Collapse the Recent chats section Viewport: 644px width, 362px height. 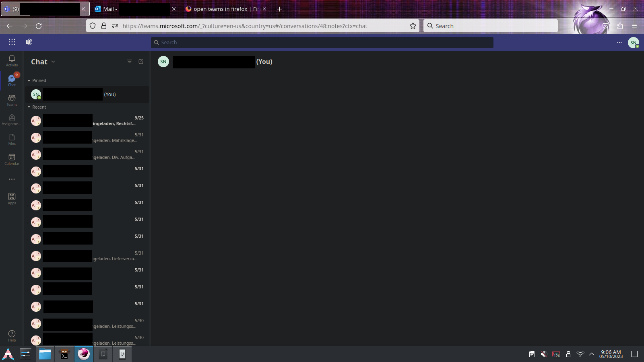[x=29, y=107]
